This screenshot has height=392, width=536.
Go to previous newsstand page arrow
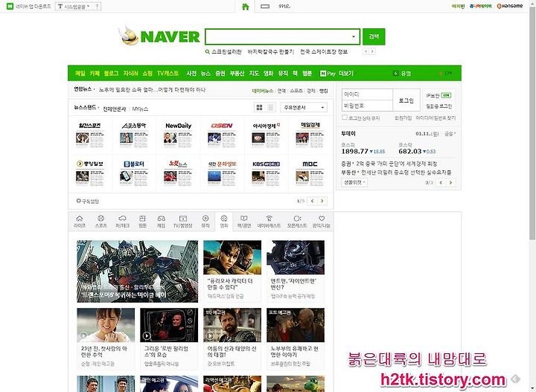pos(312,201)
